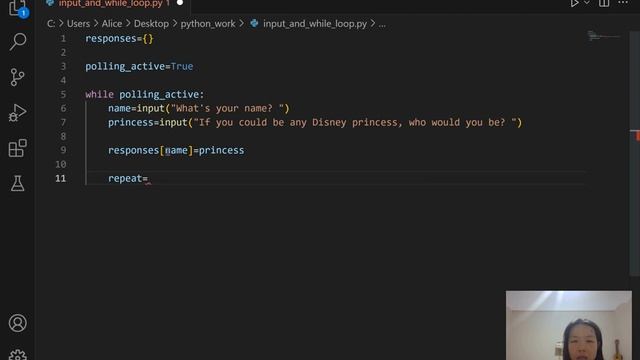Click line number 5 in the gutter
This screenshot has width=640, height=360.
(x=63, y=94)
